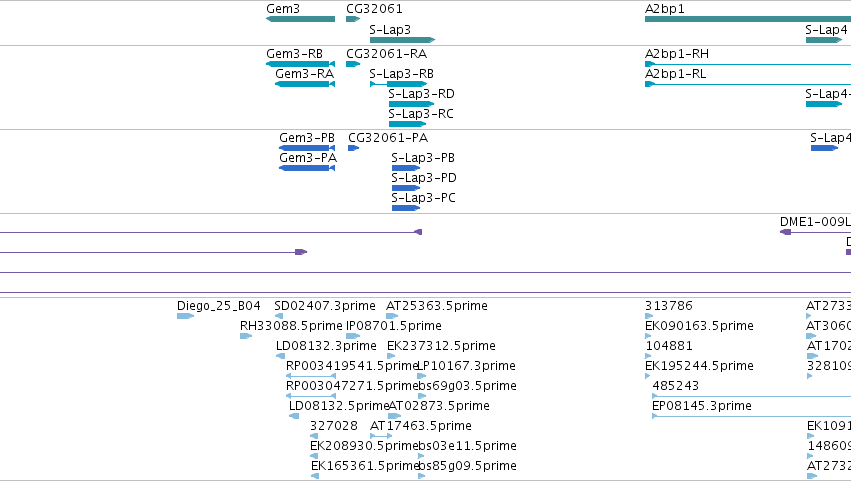Viewport: 851px width, 481px height.
Task: Select EST RP003419541.5prime
Action: (x=352, y=366)
